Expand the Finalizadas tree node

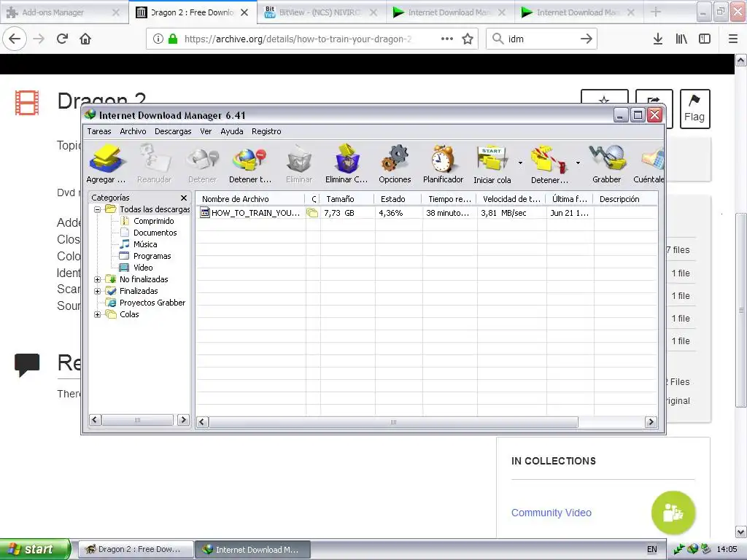point(97,291)
